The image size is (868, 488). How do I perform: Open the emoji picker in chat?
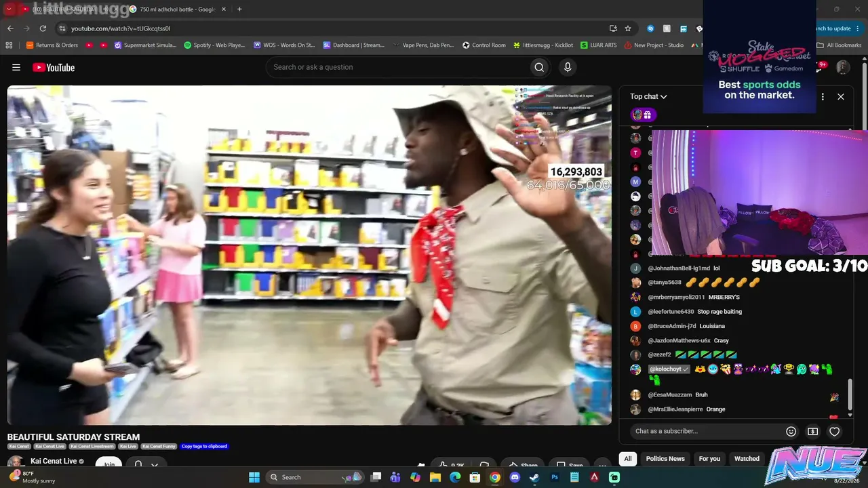[791, 431]
